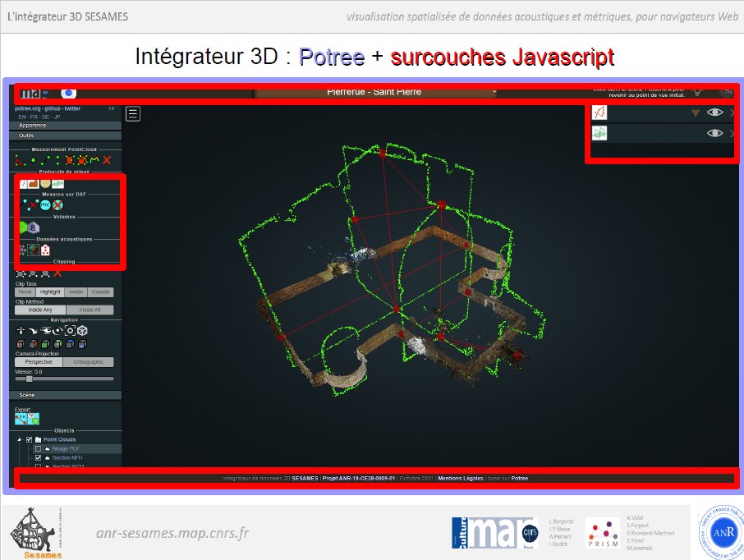Choose Inside Any clip method
Image resolution: width=744 pixels, height=560 pixels.
[x=40, y=310]
